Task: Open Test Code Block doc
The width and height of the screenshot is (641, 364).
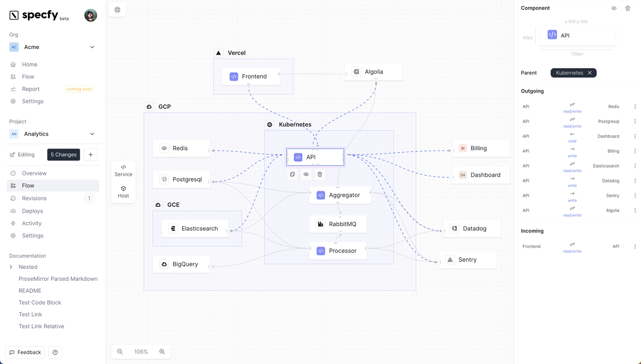Action: [40, 302]
